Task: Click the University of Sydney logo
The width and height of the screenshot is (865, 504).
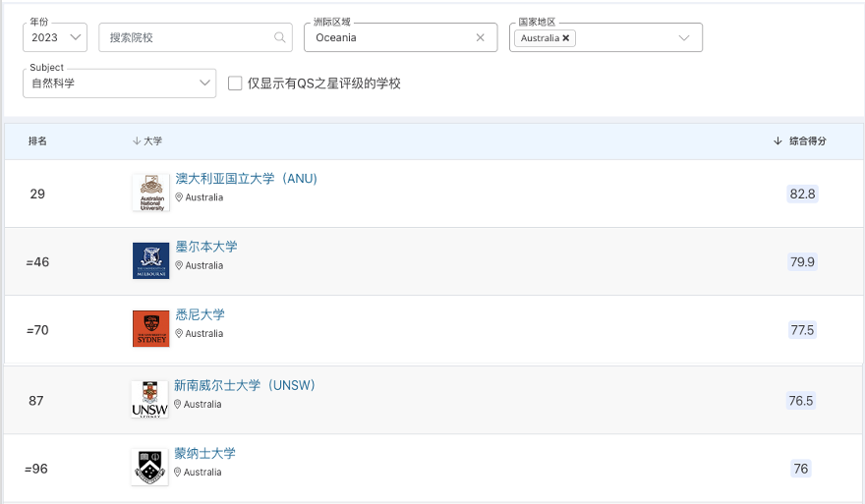Action: coord(151,328)
